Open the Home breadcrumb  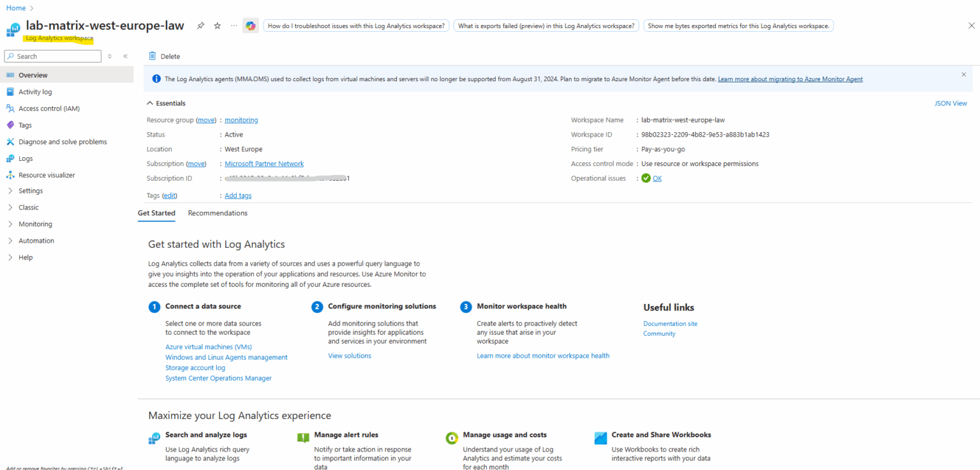point(16,8)
